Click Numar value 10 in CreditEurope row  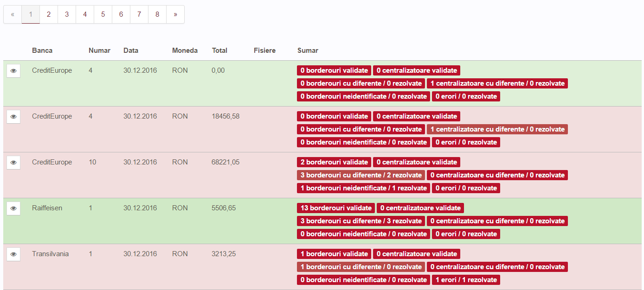coord(92,162)
